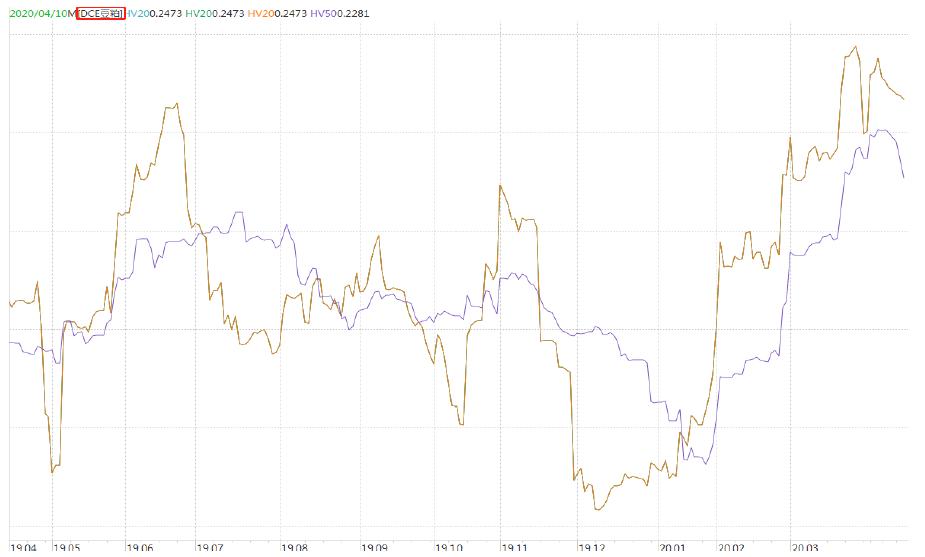Go to 20.03 on the time axis

coord(805,548)
